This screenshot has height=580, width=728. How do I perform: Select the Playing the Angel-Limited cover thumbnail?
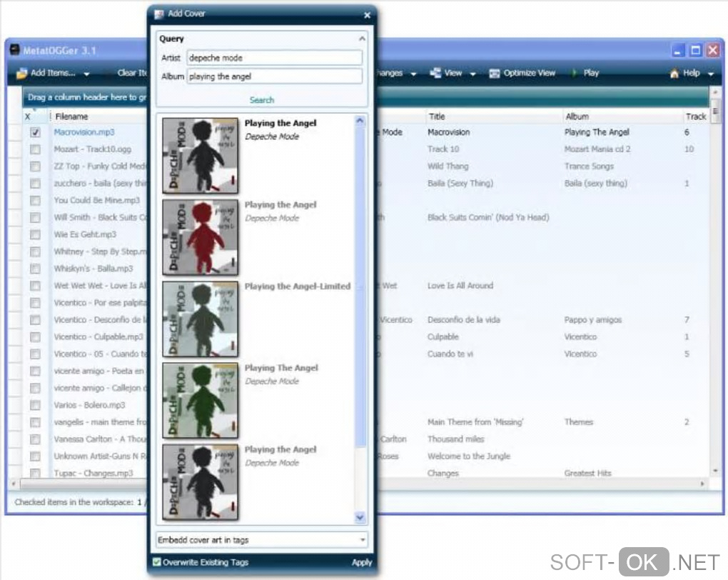pyautogui.click(x=200, y=319)
